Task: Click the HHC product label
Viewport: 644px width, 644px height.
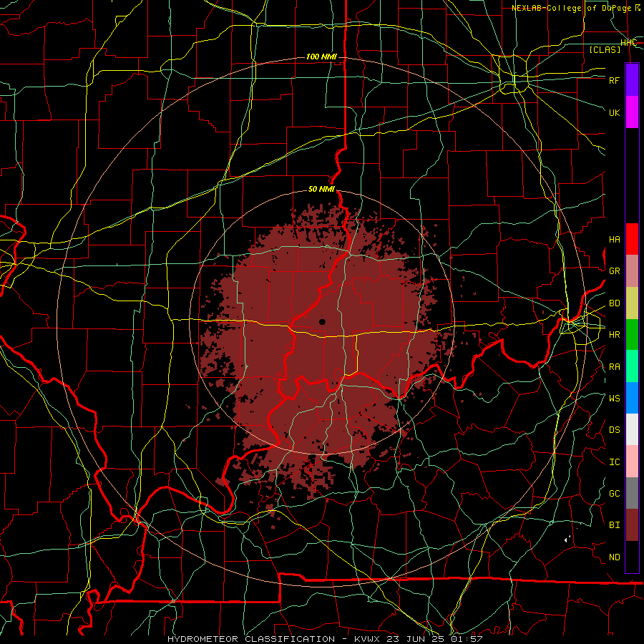Action: click(628, 43)
